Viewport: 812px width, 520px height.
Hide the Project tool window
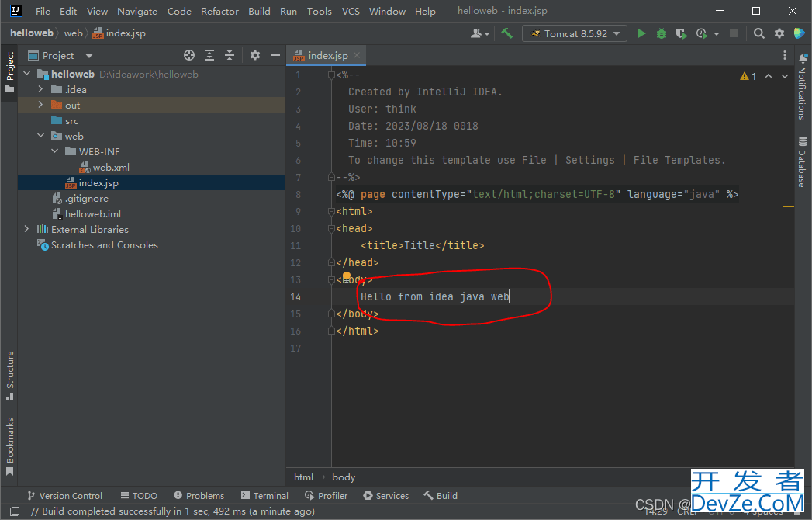[275, 55]
